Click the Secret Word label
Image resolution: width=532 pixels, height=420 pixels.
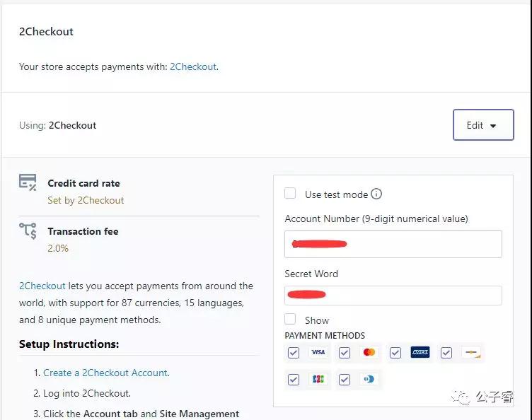[311, 274]
